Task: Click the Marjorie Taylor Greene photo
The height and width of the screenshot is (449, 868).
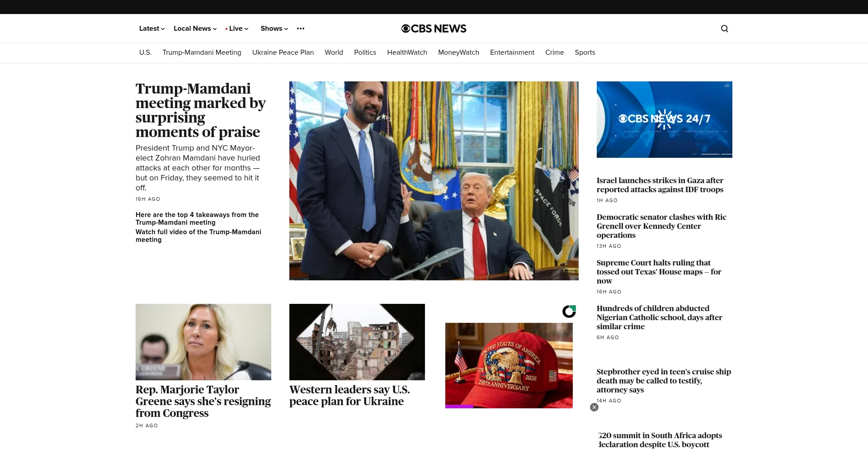Action: (203, 342)
